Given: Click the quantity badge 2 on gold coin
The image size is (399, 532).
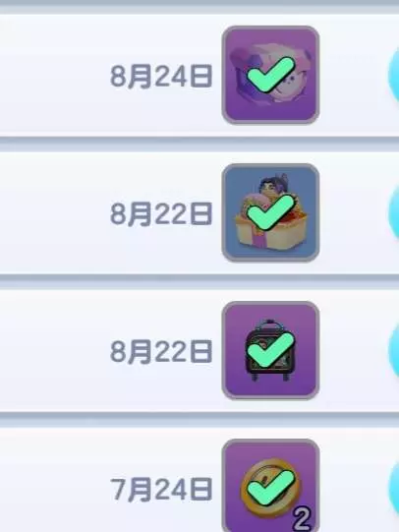Looking at the screenshot, I should [302, 519].
